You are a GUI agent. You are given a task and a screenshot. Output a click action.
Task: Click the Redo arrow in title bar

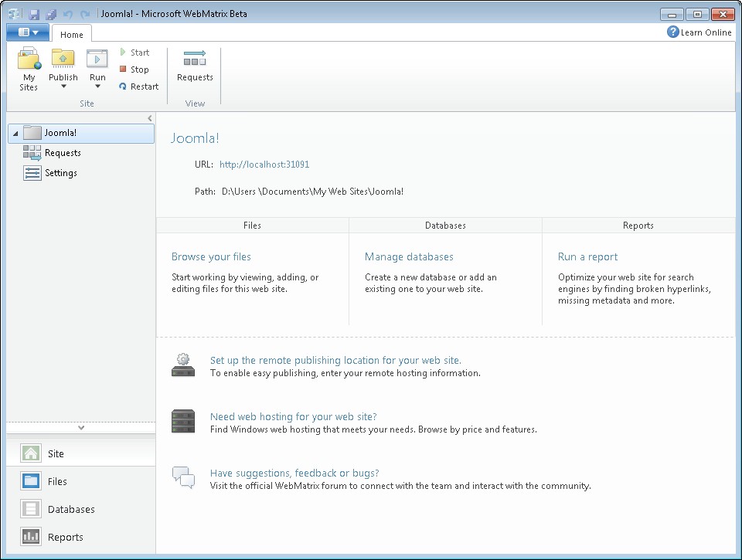point(85,14)
